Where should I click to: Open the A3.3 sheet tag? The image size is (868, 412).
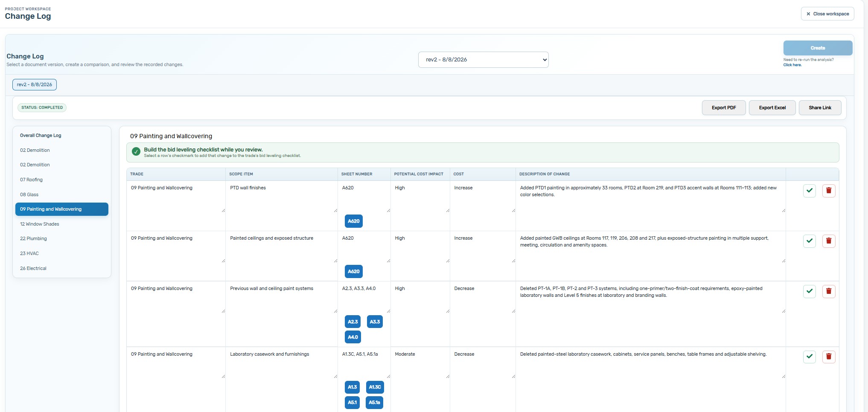[x=375, y=322]
